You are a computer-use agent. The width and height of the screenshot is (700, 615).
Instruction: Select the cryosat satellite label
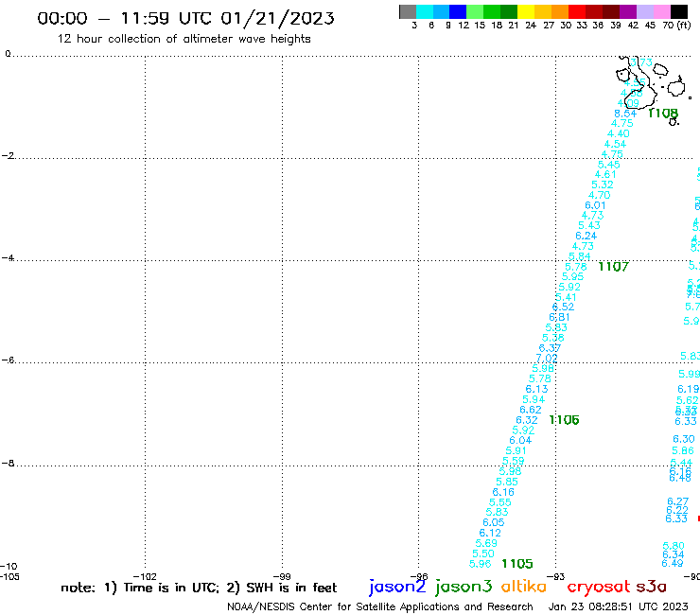click(x=598, y=587)
